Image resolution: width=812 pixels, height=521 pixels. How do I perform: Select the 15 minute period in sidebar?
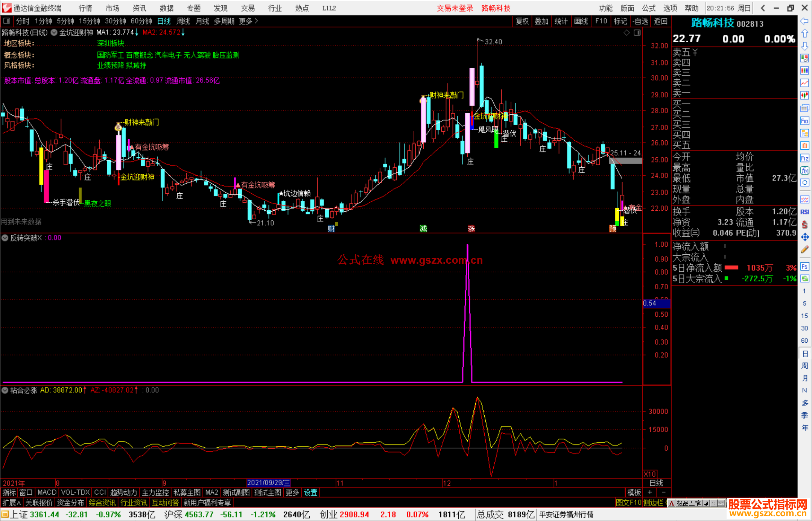[804, 316]
